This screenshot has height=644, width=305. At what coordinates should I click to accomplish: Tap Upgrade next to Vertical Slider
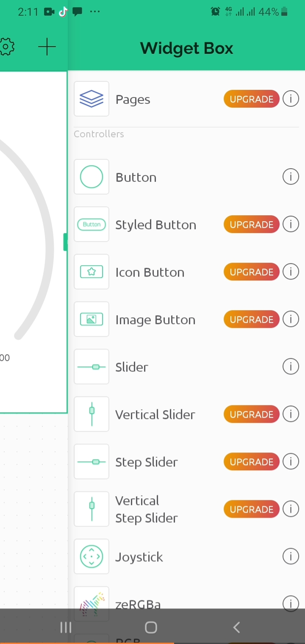(x=251, y=414)
